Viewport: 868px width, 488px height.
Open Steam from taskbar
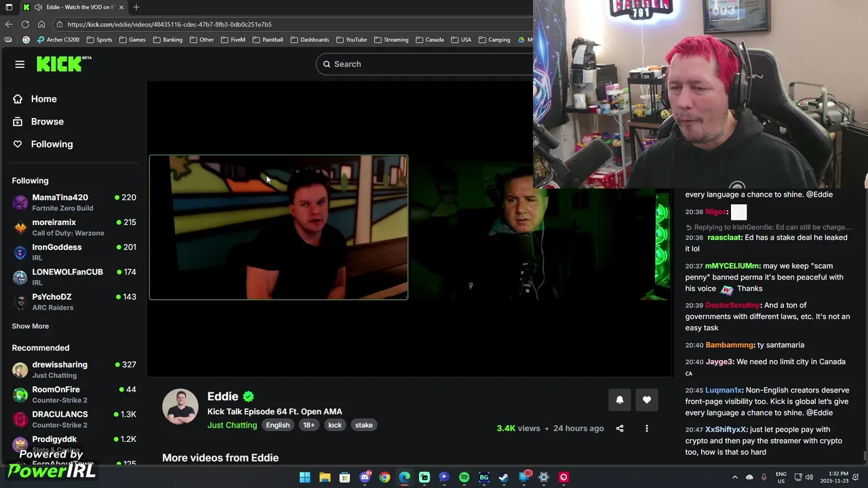504,477
